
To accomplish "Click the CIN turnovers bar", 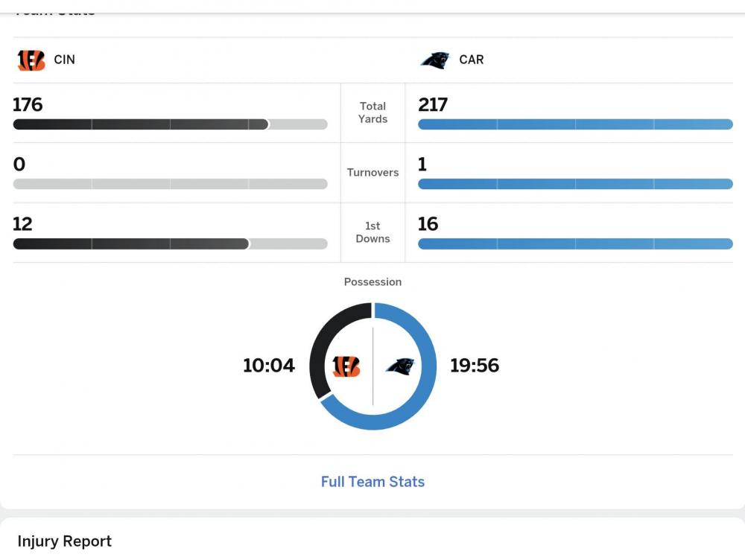I will point(170,184).
